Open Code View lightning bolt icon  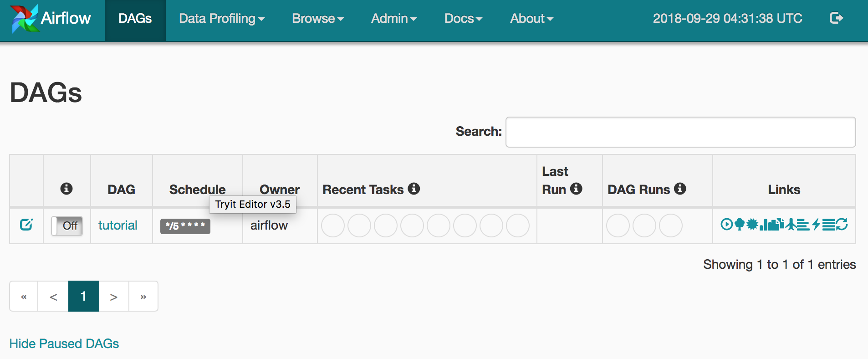coord(816,224)
